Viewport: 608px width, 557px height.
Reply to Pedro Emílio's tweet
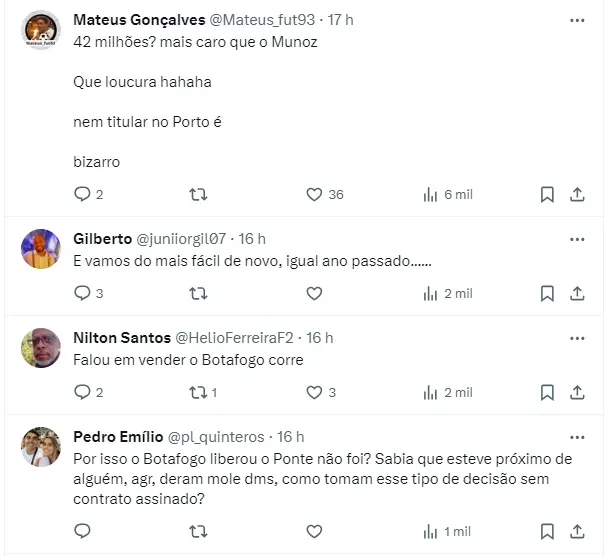point(82,531)
